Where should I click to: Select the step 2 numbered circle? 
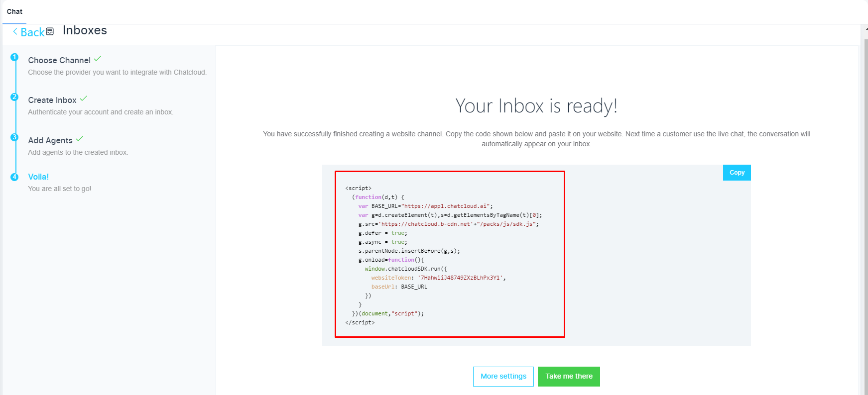[x=14, y=97]
